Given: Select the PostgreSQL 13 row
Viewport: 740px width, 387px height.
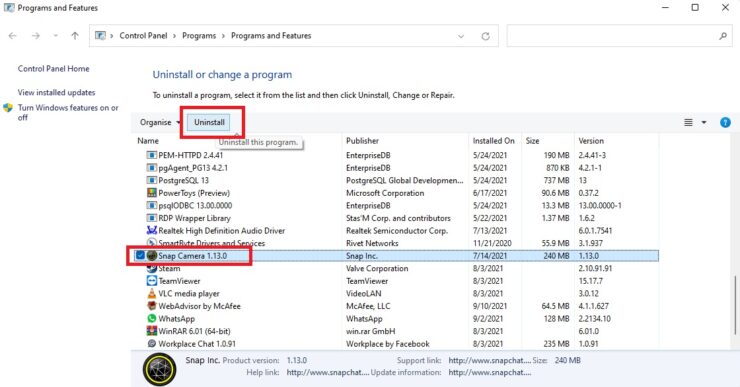Looking at the screenshot, I should click(395, 180).
